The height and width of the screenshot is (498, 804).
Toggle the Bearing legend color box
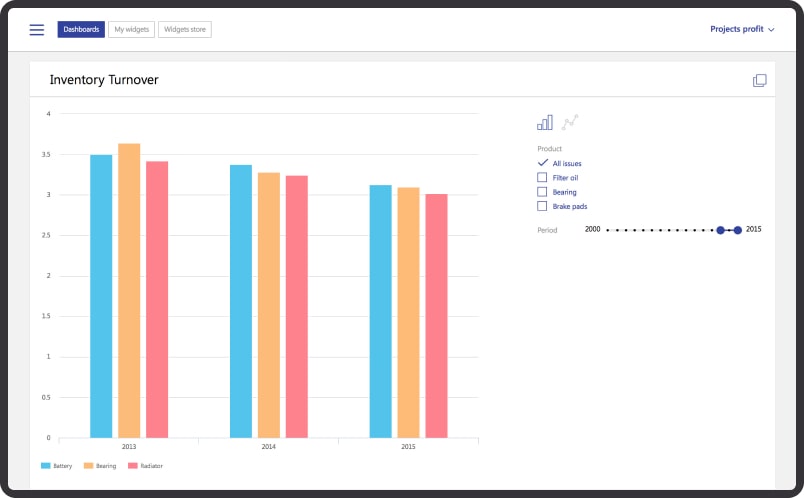click(x=88, y=466)
